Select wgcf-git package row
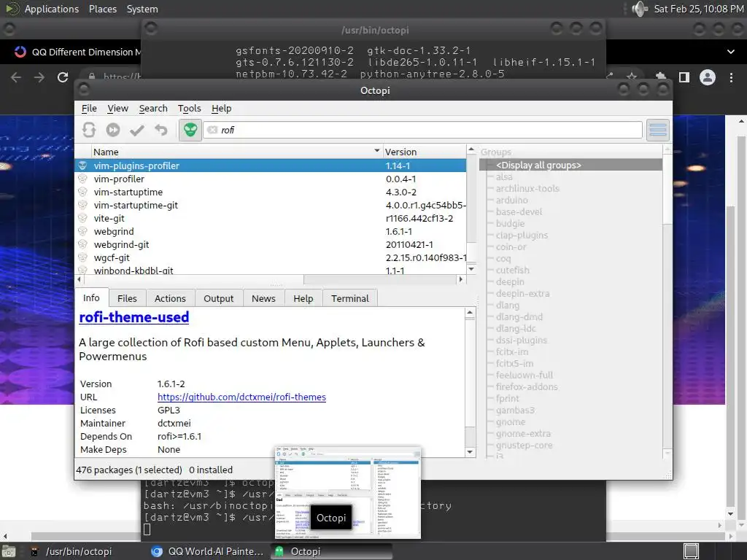747x560 pixels. [x=271, y=257]
